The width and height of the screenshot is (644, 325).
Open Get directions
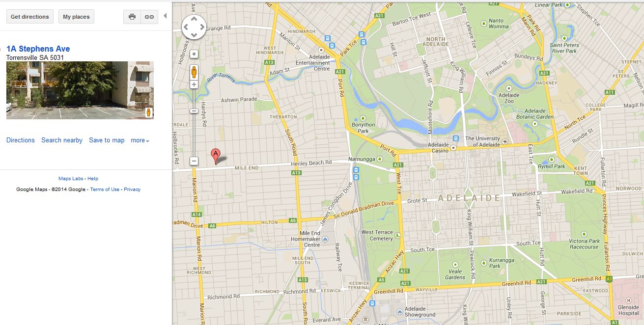(x=30, y=17)
